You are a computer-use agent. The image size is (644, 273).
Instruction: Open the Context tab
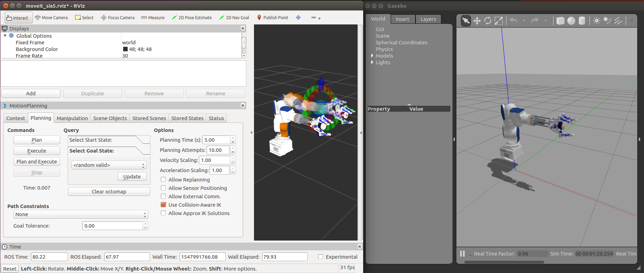16,118
